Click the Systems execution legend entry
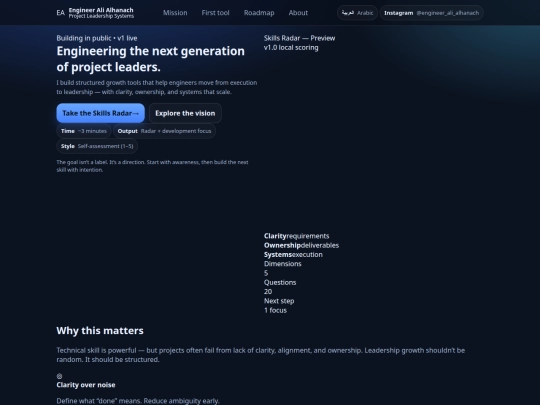The width and height of the screenshot is (540, 405). (x=293, y=255)
